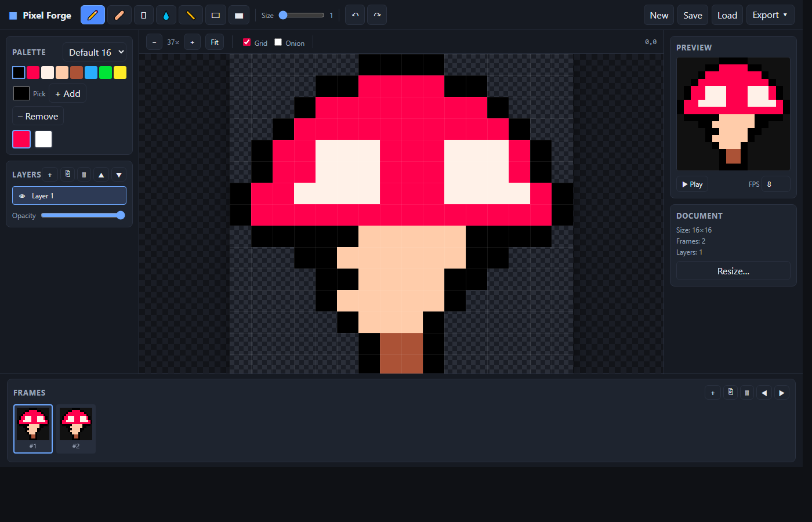
Task: Open the Default 16 palette dropdown
Action: (x=95, y=52)
